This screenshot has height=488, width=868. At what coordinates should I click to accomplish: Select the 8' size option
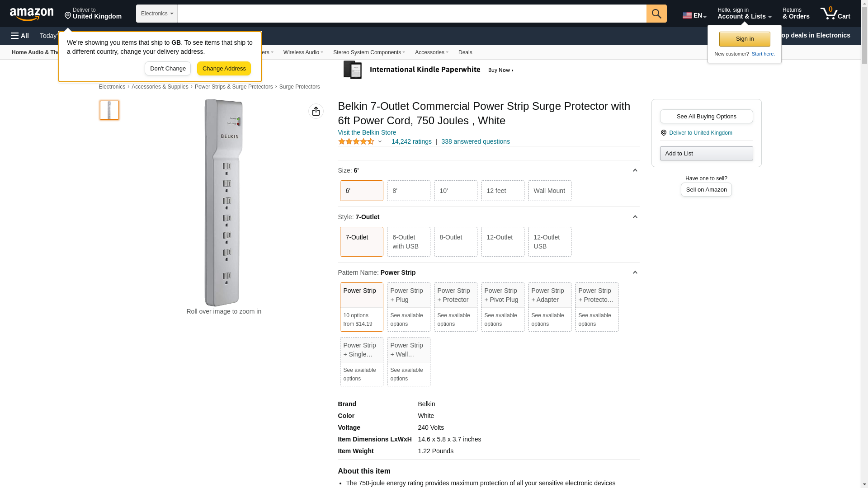coord(408,191)
